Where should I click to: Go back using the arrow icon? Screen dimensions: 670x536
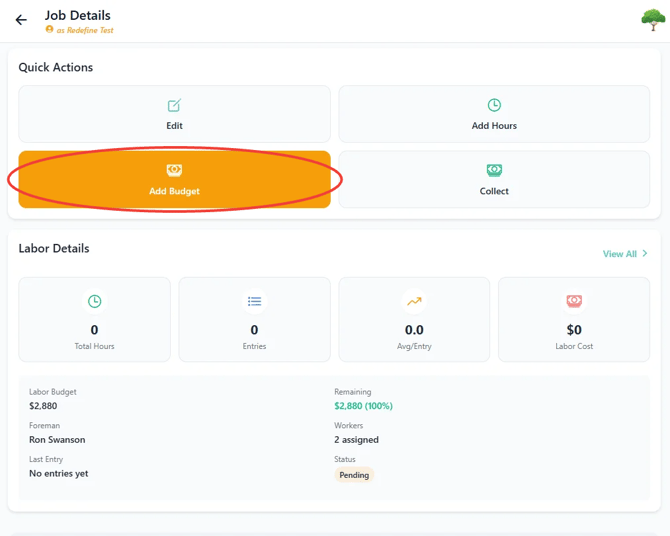click(x=21, y=20)
